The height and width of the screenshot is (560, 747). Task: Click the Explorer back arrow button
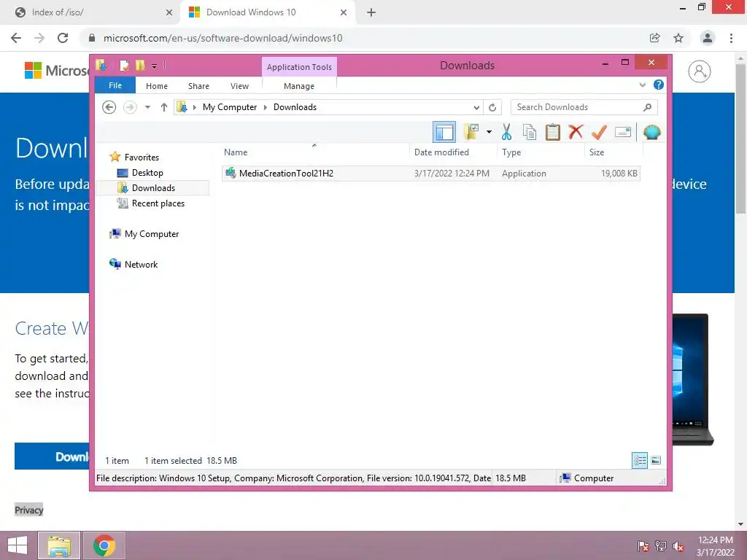click(109, 107)
